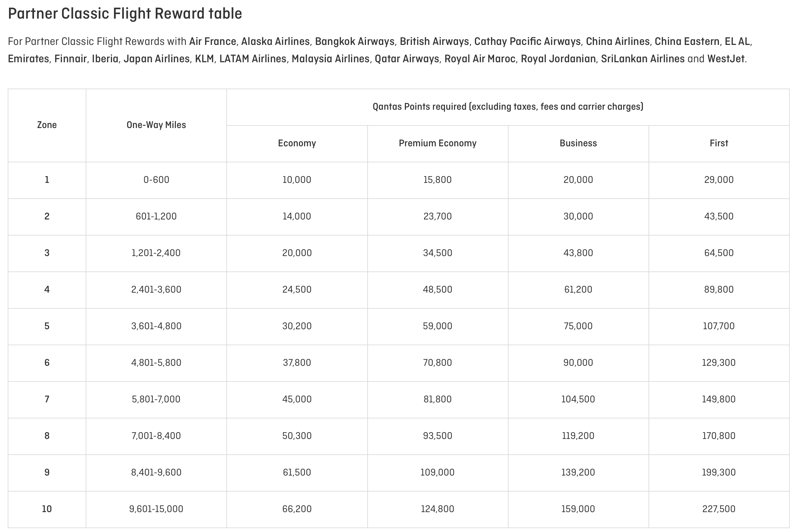Image resolution: width=793 pixels, height=532 pixels.
Task: Open the SriLankan Airlines link
Action: (643, 59)
